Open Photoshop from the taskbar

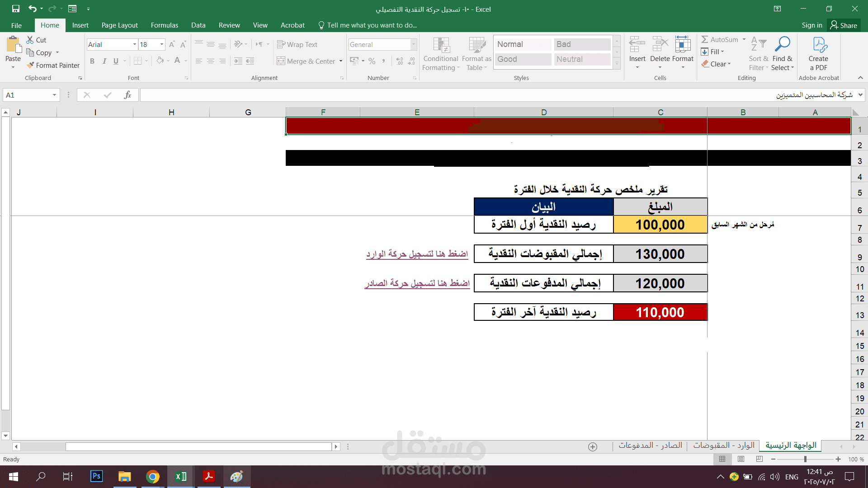pyautogui.click(x=96, y=476)
